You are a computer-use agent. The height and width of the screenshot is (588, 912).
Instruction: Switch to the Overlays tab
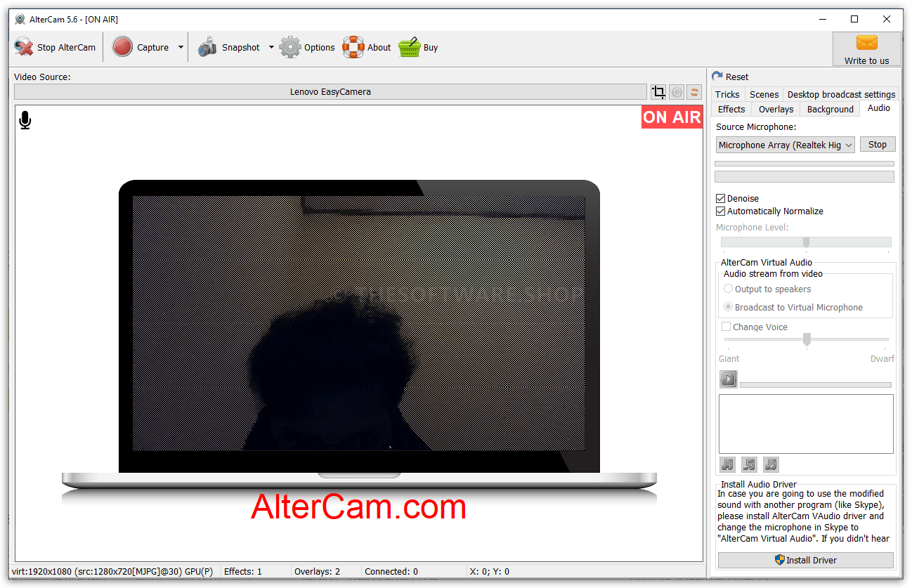point(776,109)
